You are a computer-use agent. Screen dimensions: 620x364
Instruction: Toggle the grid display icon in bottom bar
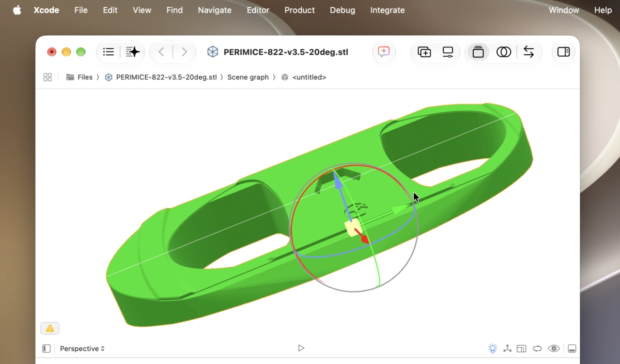coord(522,349)
